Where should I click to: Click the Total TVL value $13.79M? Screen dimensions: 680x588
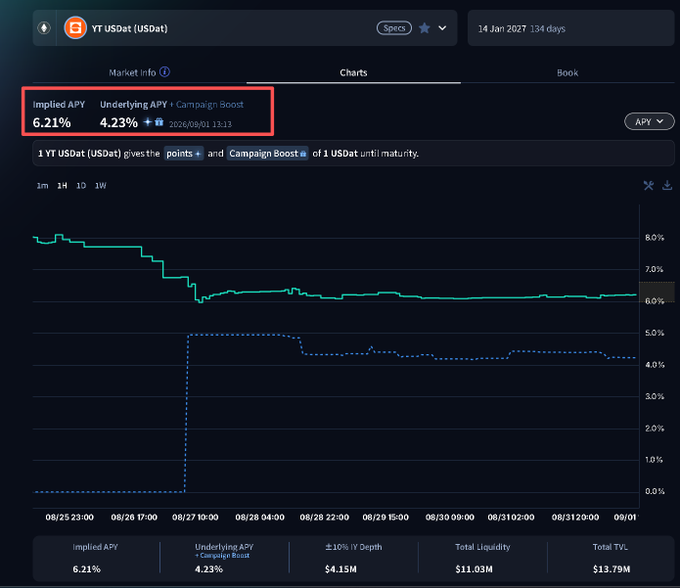(611, 569)
